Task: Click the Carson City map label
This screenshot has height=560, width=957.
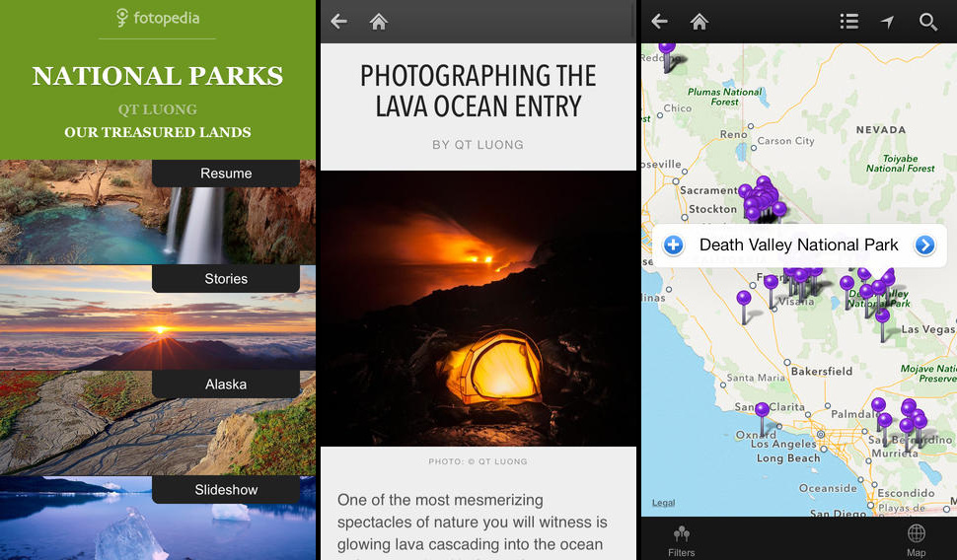Action: click(785, 141)
